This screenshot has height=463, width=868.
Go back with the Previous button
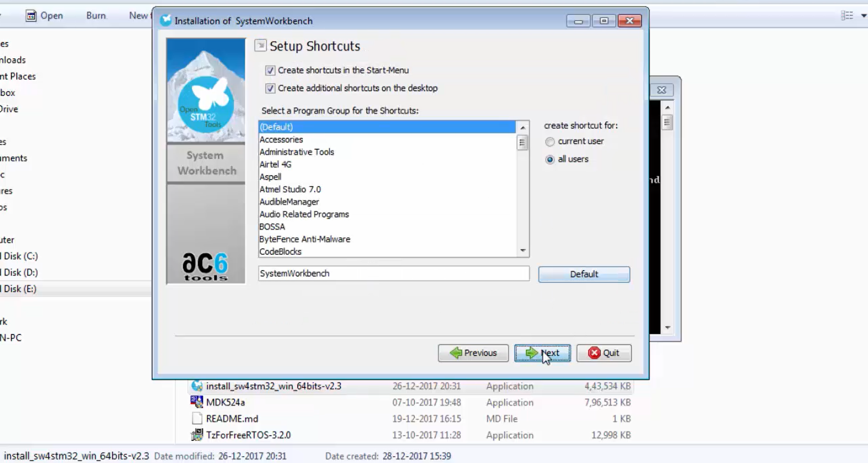473,353
